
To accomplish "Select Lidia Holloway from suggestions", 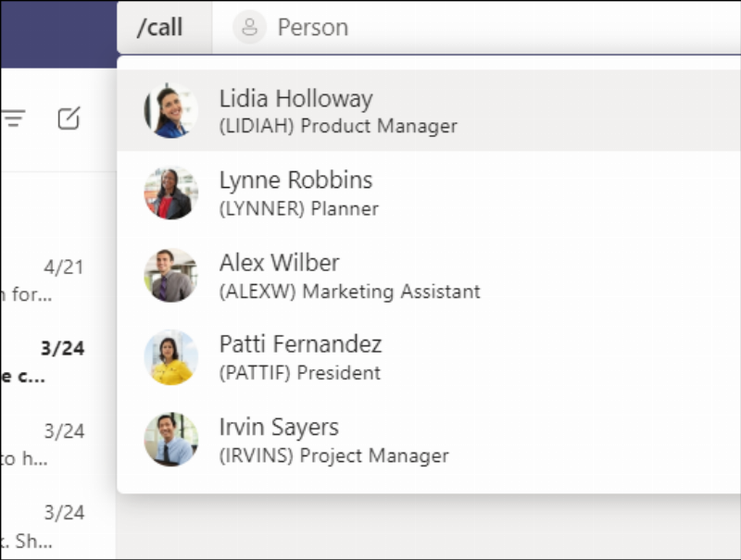I will point(429,110).
